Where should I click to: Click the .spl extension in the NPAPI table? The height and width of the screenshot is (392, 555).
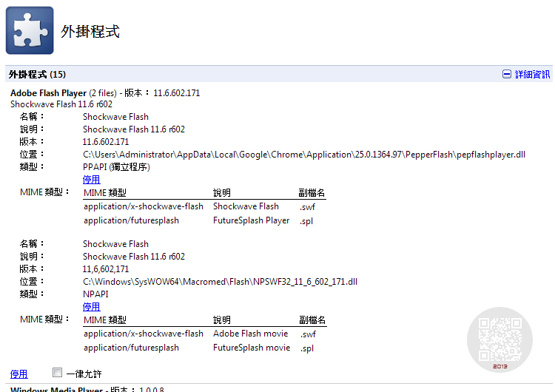tap(307, 348)
